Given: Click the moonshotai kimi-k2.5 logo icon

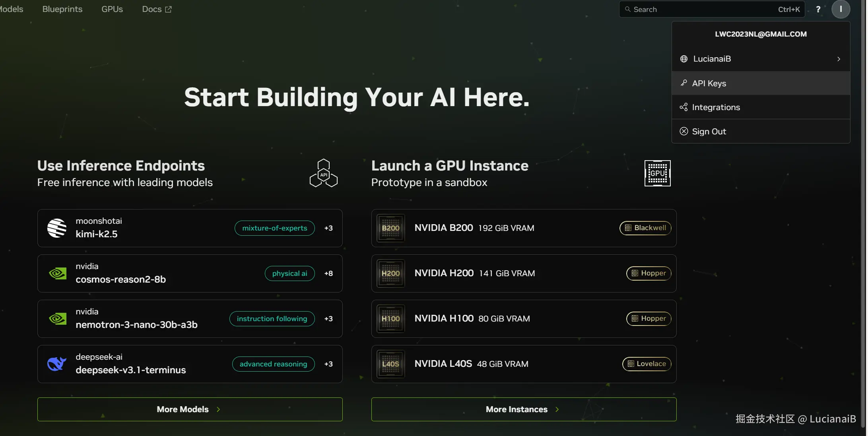Looking at the screenshot, I should (x=57, y=228).
